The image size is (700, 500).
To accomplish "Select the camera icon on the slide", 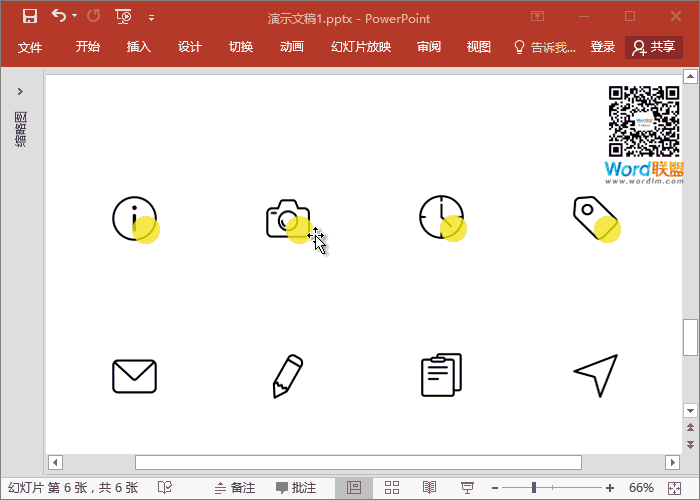I will [x=287, y=219].
